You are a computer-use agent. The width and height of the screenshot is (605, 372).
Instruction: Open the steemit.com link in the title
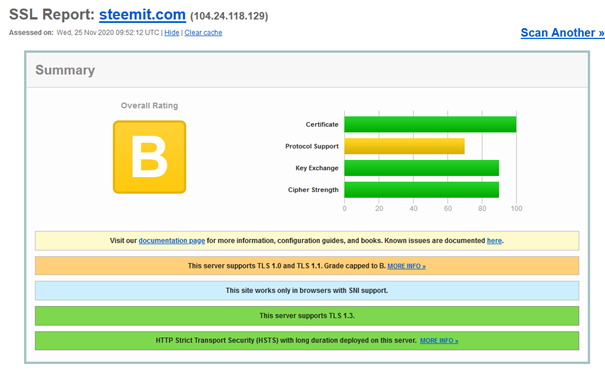pyautogui.click(x=142, y=15)
